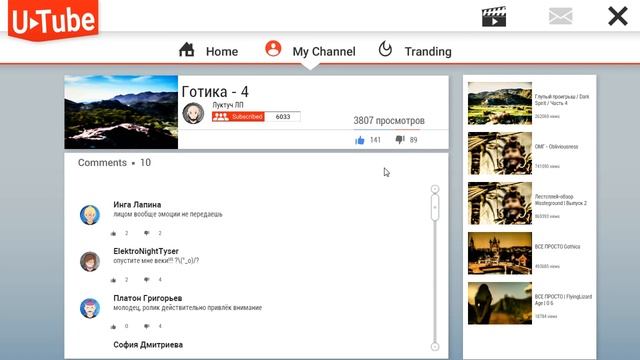This screenshot has width=640, height=360.
Task: Click the Луктуч ЛП channel avatar
Action: (193, 113)
